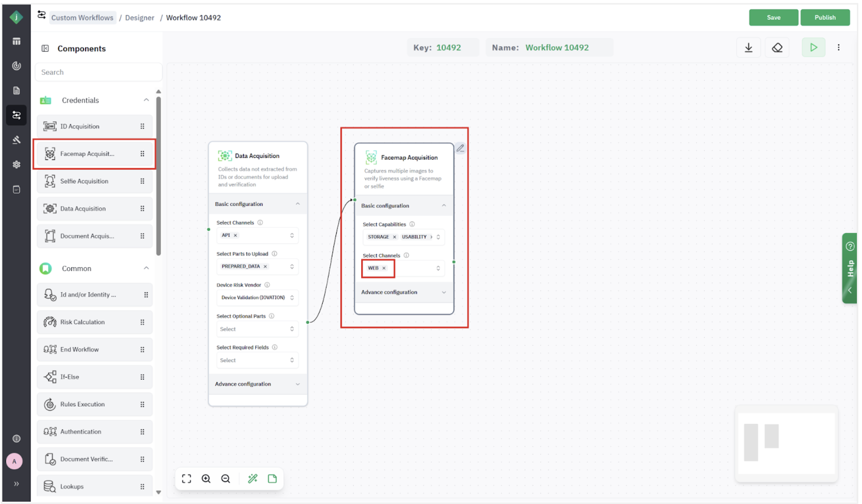Open the Settings gear in the left sidebar
Viewport: 862px width, 504px height.
pyautogui.click(x=16, y=165)
